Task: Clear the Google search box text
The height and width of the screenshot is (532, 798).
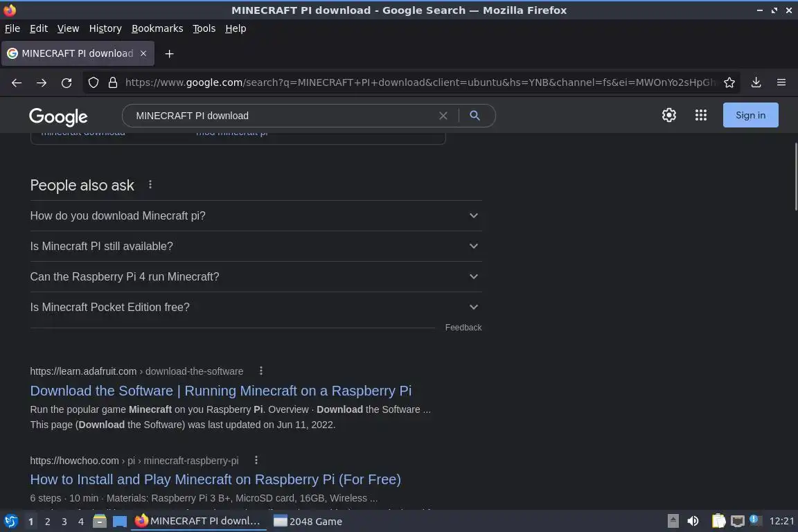Action: point(443,116)
